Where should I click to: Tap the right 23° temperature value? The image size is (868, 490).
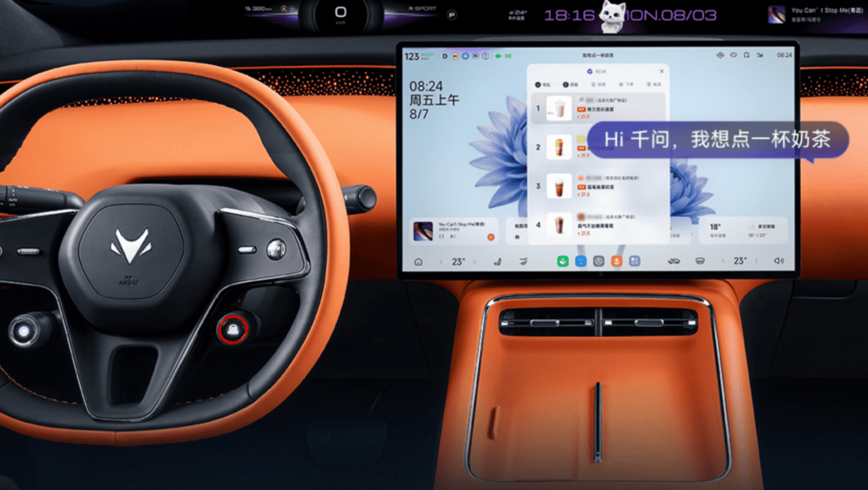click(x=740, y=261)
